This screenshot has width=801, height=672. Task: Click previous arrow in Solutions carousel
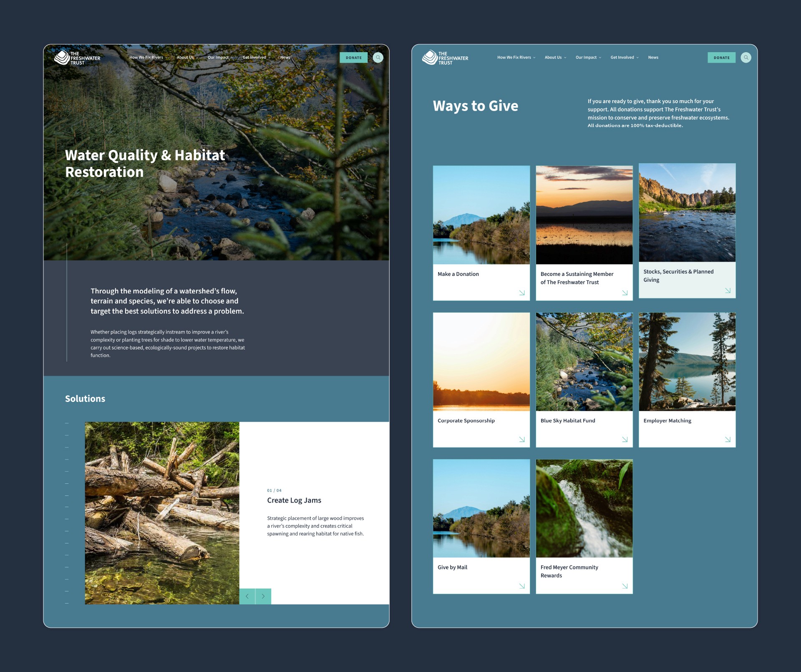(x=247, y=596)
